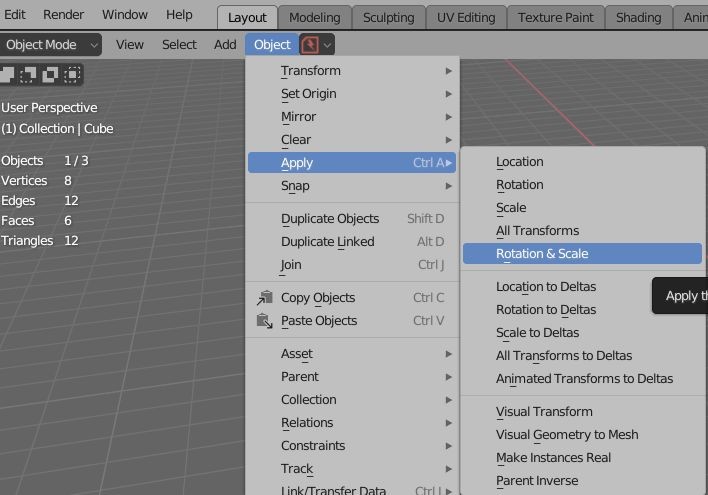This screenshot has height=495, width=708.
Task: Select Parent Inverse entry
Action: (x=582, y=481)
